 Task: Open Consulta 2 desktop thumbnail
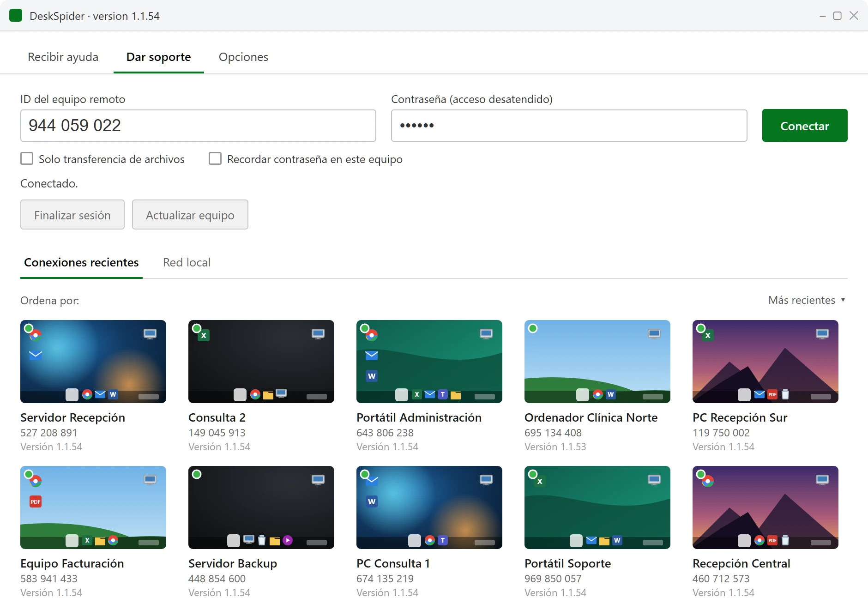261,362
